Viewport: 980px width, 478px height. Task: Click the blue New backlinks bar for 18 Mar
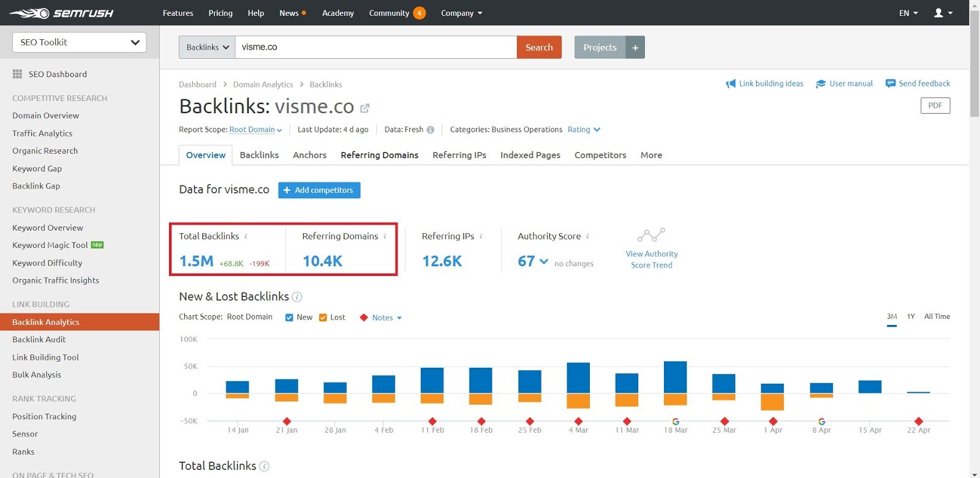tap(676, 377)
